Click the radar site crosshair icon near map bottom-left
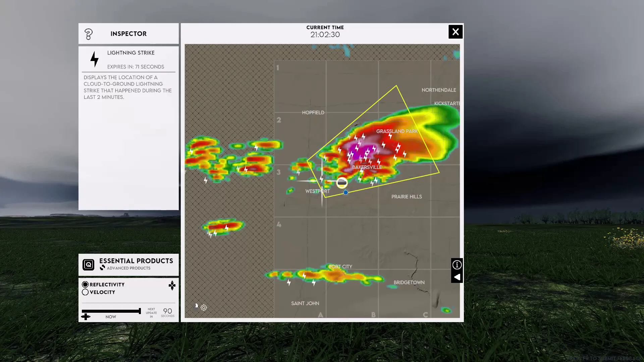 click(204, 307)
